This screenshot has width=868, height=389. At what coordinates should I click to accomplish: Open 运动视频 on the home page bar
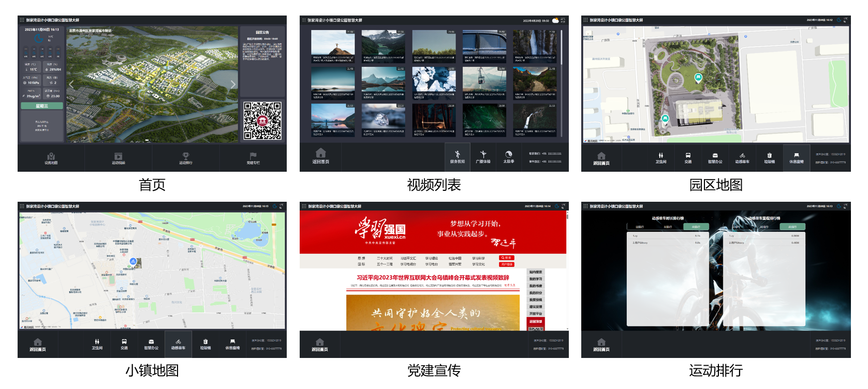(118, 158)
